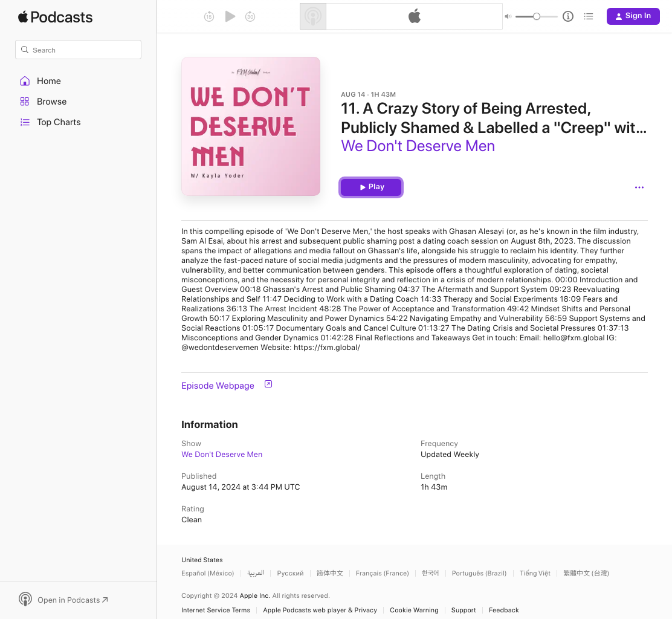The height and width of the screenshot is (619, 672).
Task: Click the Podcasts app icon in sidebar footer
Action: 25,599
